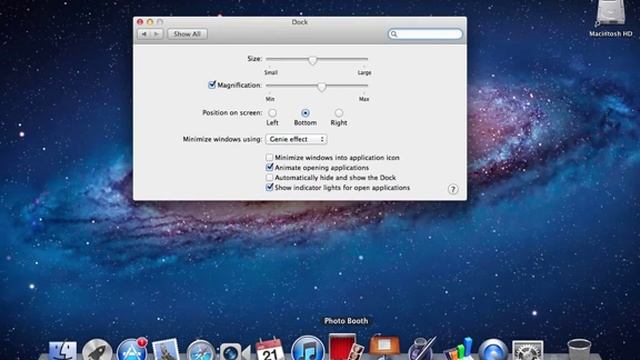The width and height of the screenshot is (640, 360).
Task: Open the Genie effect dropdown
Action: 296,139
